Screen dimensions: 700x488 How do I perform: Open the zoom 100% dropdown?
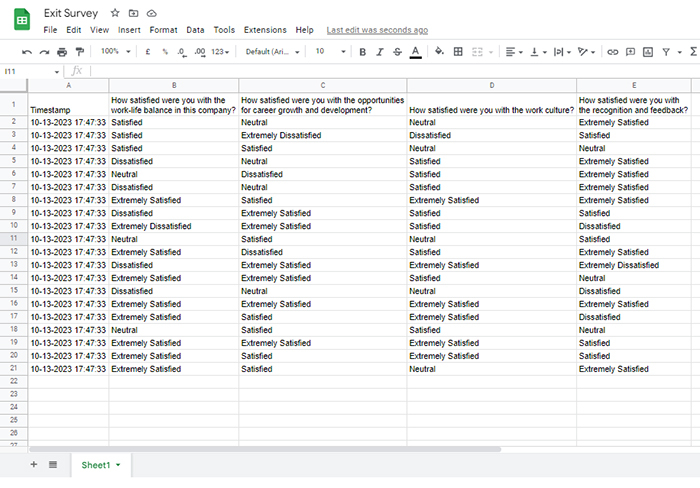116,51
